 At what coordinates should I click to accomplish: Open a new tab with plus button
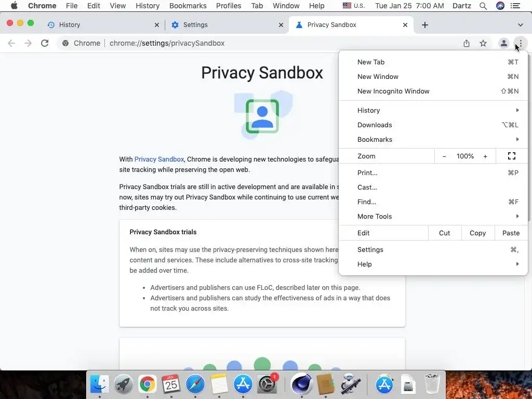coord(425,25)
